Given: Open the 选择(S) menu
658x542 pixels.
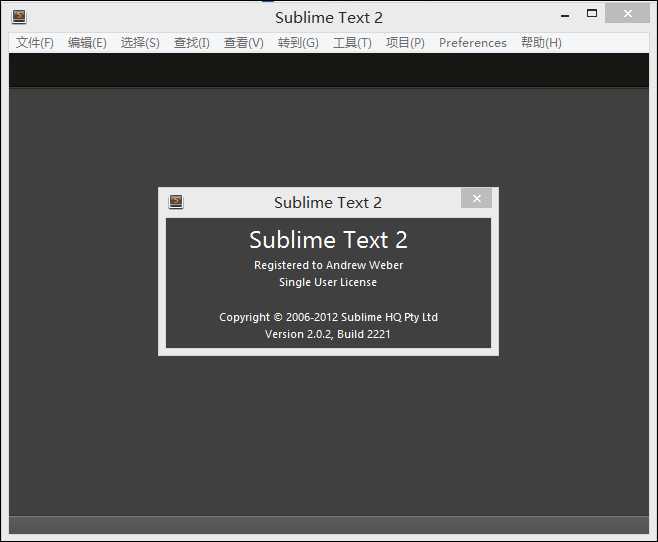Looking at the screenshot, I should [140, 43].
